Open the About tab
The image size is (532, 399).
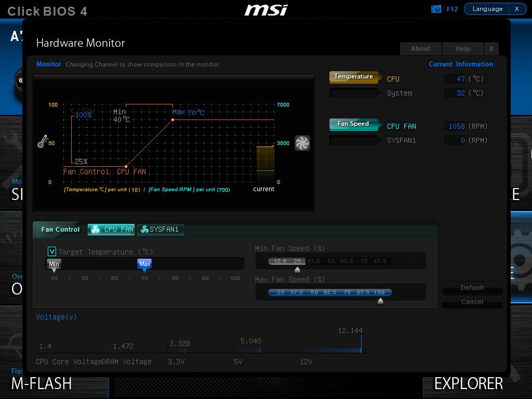click(x=421, y=48)
